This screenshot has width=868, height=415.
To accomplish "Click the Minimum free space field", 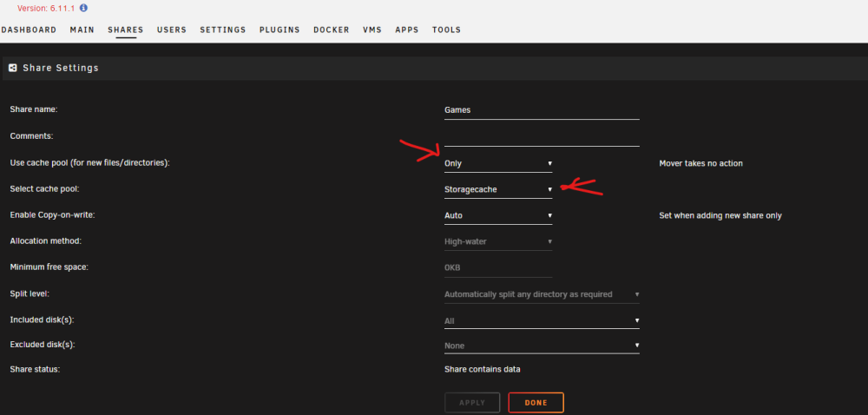I will 498,267.
